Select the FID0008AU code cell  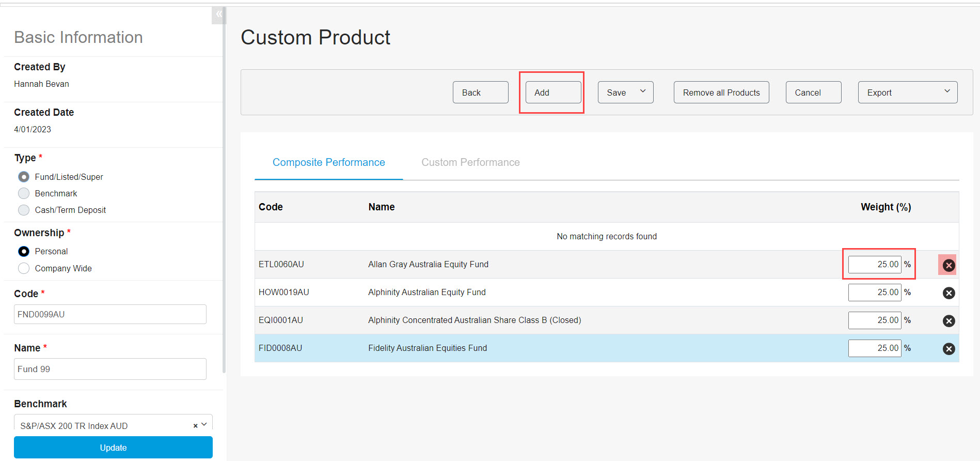point(280,348)
